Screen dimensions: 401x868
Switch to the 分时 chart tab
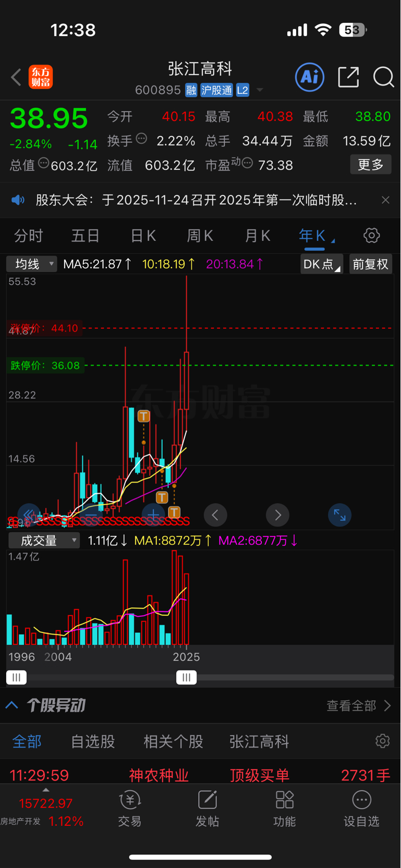point(28,236)
